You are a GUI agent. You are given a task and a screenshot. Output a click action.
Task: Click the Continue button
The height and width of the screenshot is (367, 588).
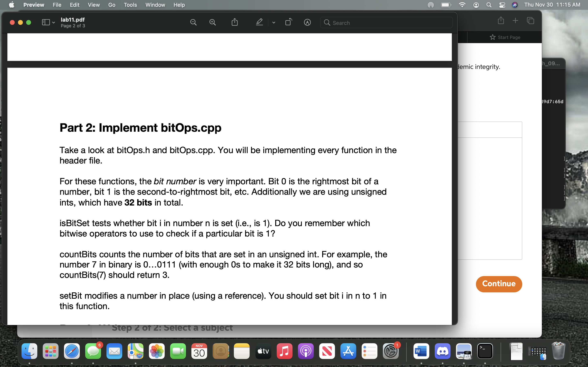click(x=499, y=284)
